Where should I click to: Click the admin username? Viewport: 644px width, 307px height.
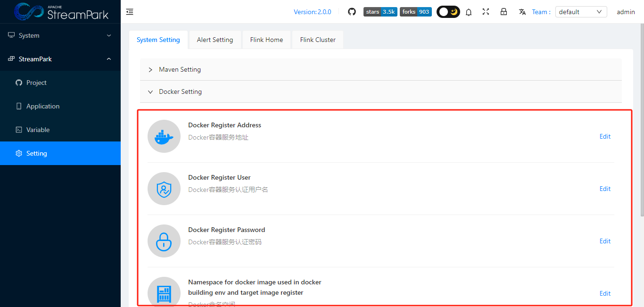(x=626, y=12)
